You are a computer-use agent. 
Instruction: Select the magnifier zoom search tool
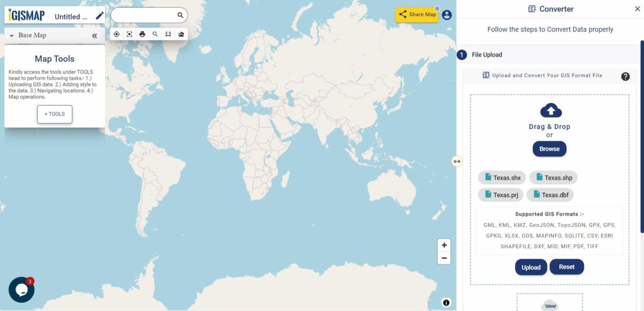(155, 33)
